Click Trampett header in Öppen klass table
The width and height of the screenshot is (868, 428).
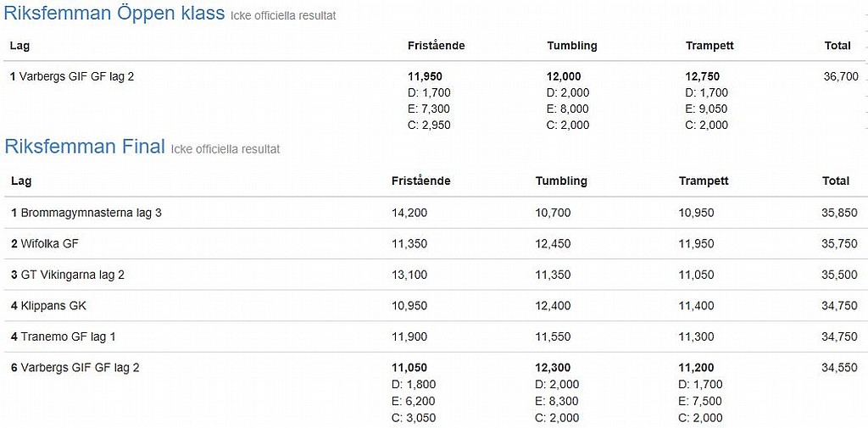click(x=709, y=46)
